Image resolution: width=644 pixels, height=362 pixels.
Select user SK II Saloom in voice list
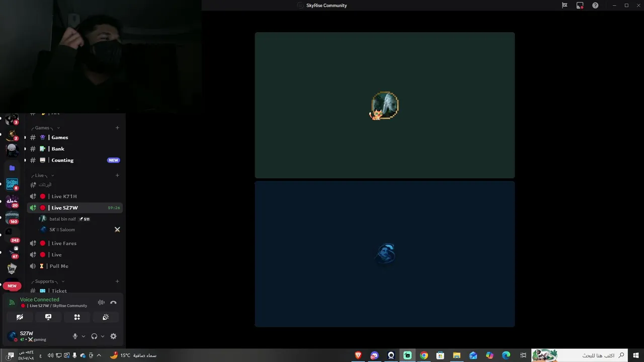[x=79, y=230]
